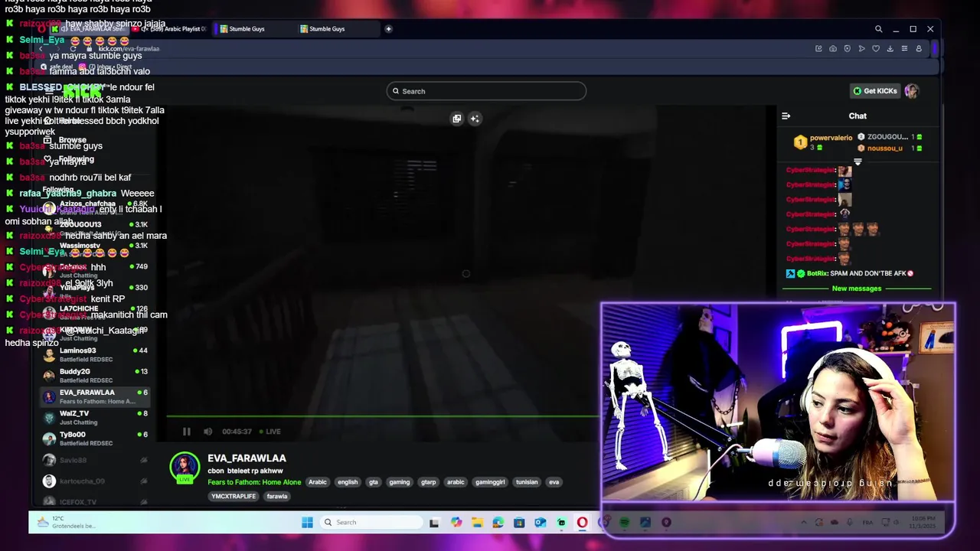The image size is (980, 551).
Task: Click the Get KICKs button
Action: tap(875, 91)
